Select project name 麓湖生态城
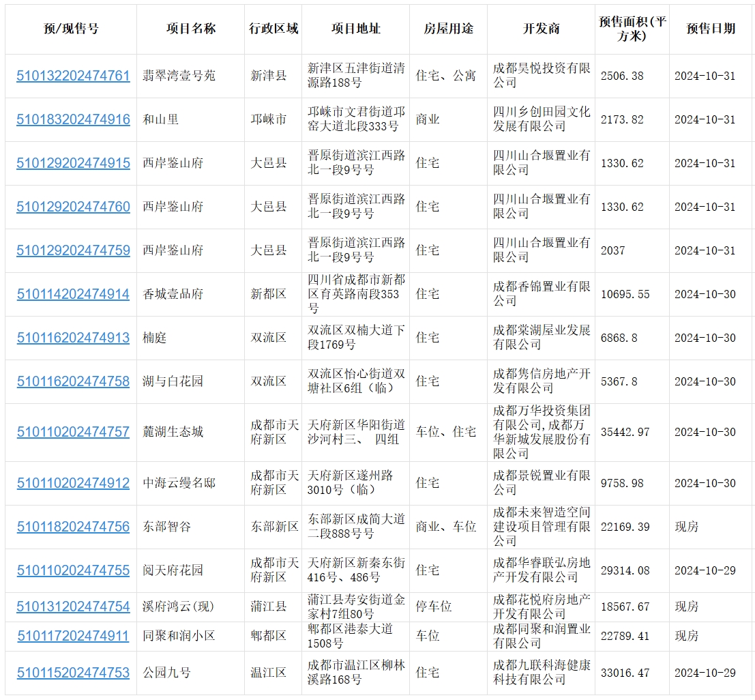The height and width of the screenshot is (700, 755). pos(173,432)
